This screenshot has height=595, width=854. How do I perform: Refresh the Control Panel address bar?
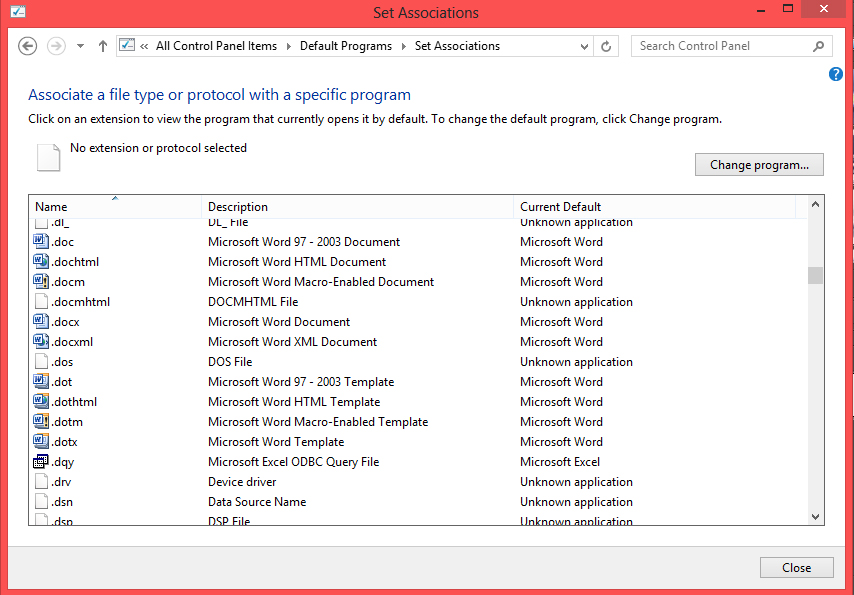point(606,46)
